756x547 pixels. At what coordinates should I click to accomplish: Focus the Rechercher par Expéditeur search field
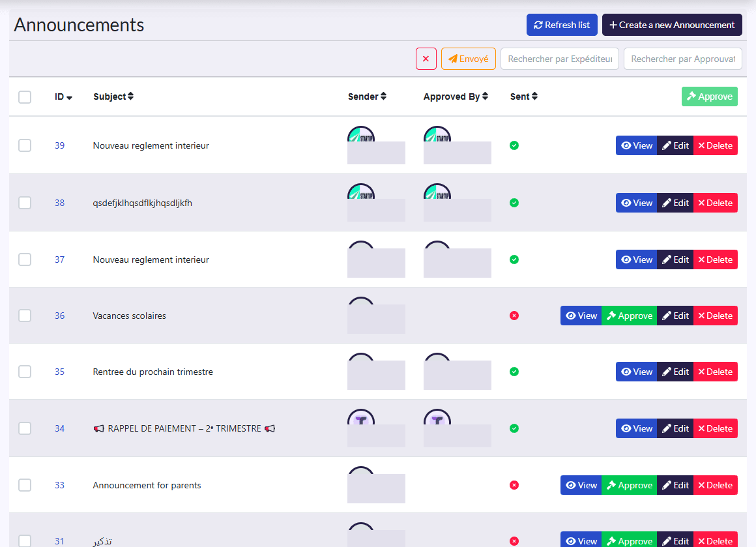(560, 59)
